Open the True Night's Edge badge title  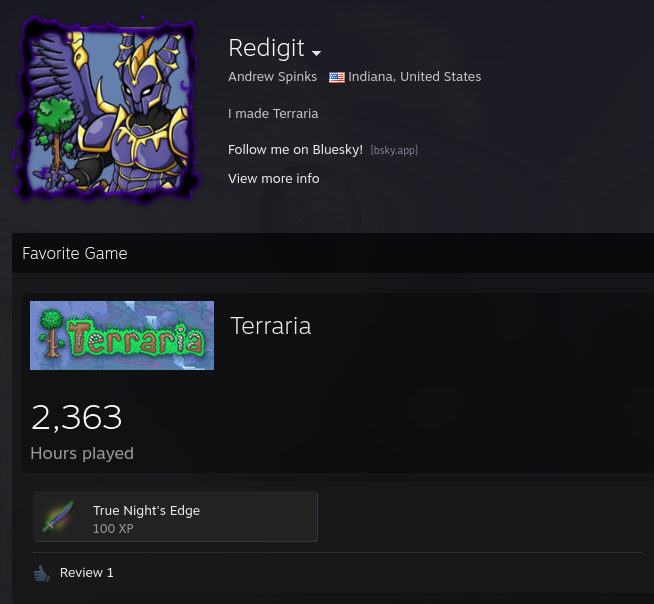[146, 510]
